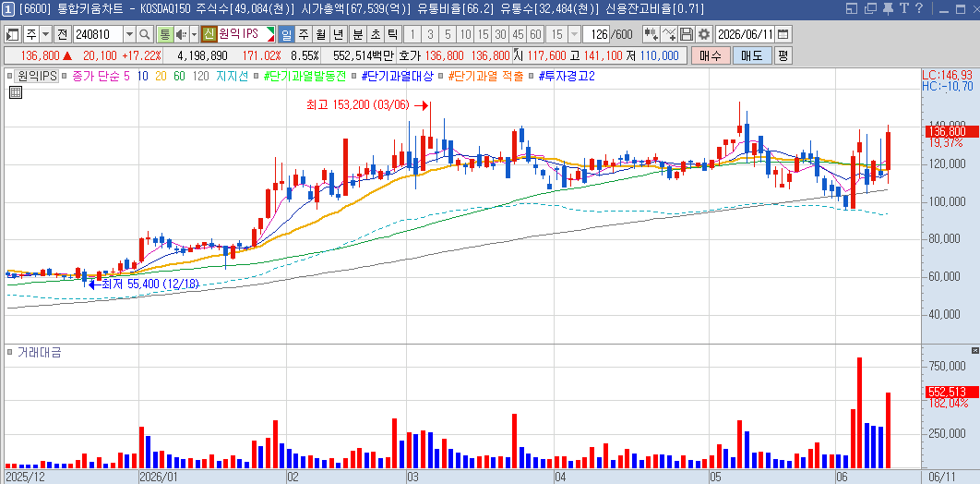The height and width of the screenshot is (484, 980).
Task: Save chart with the floppy disk icon
Action: [x=687, y=34]
